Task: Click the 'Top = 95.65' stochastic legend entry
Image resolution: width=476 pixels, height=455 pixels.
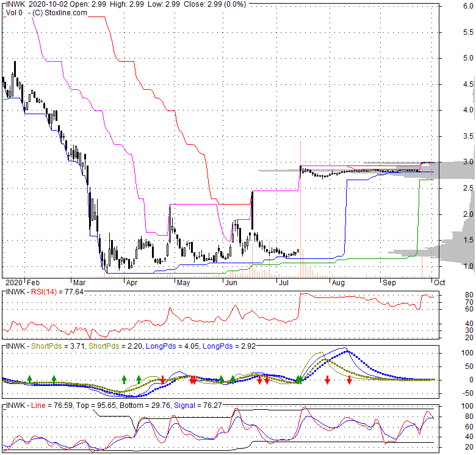Action: coord(96,406)
